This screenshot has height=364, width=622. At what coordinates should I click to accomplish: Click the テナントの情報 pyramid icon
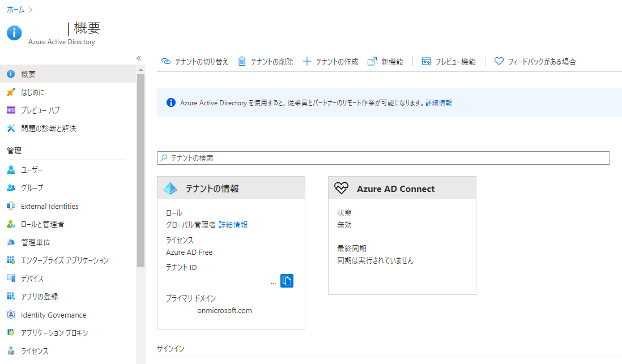(x=170, y=188)
